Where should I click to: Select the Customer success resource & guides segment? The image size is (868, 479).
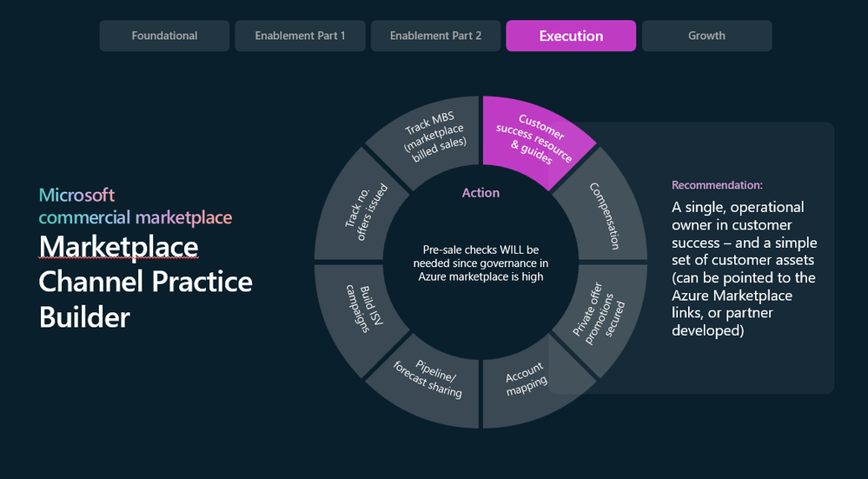533,140
